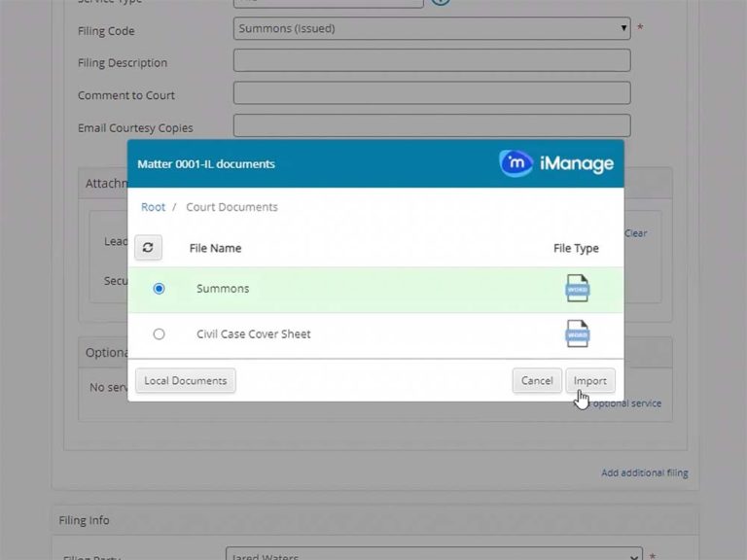The width and height of the screenshot is (747, 560).
Task: Click the Word file icon for Summons
Action: click(577, 288)
